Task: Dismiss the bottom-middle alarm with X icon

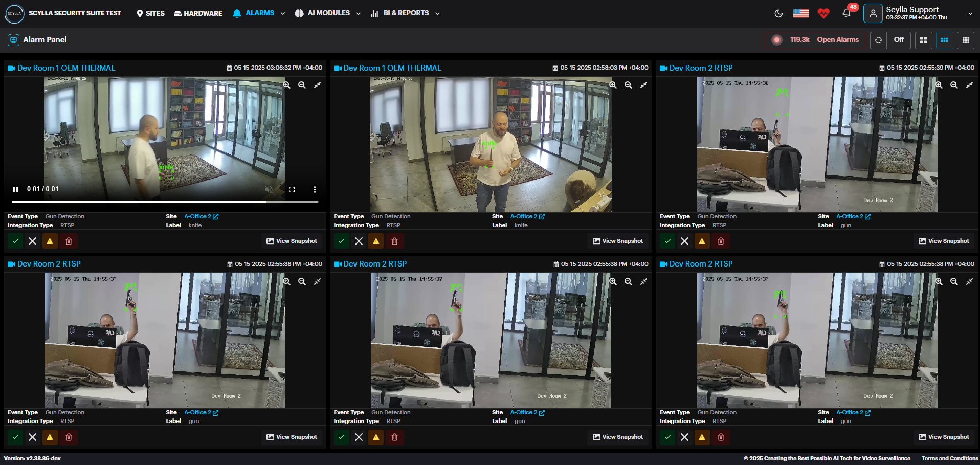Action: point(359,437)
